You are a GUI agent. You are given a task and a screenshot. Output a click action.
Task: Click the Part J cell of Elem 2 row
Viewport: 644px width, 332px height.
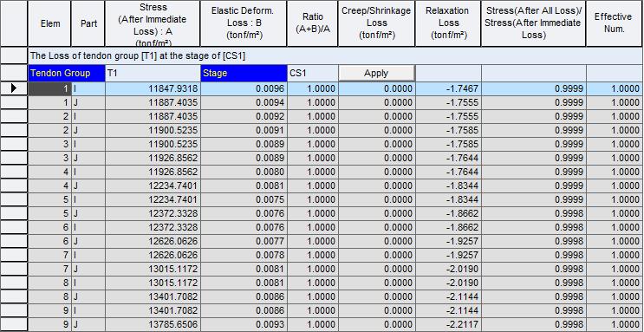(x=88, y=130)
